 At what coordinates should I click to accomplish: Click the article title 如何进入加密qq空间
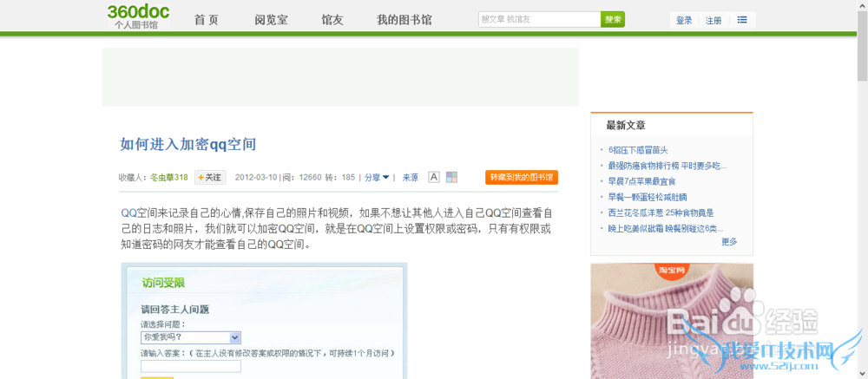tap(188, 145)
